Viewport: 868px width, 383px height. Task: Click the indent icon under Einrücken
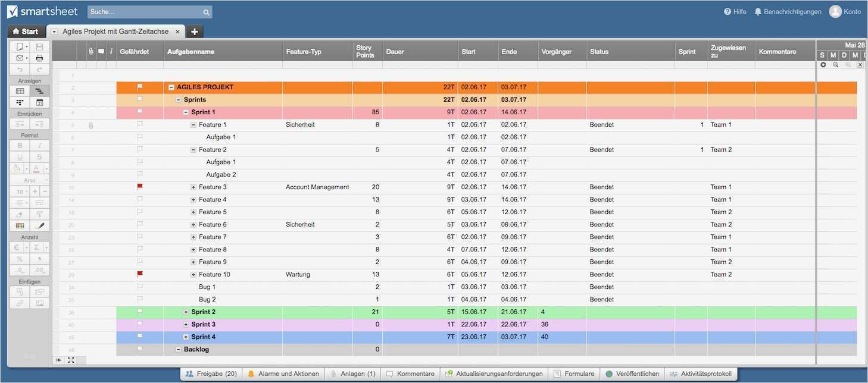(x=39, y=124)
